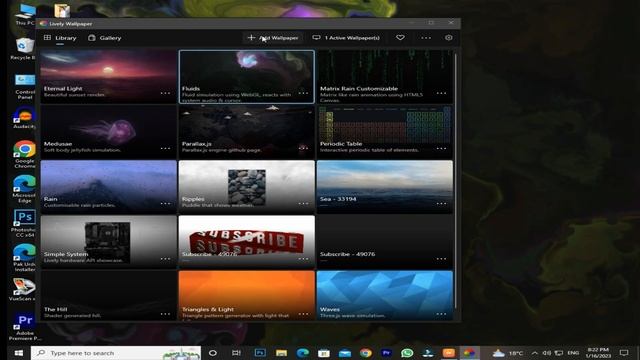Select the Simple System wallpaper
640x360 pixels.
109,242
